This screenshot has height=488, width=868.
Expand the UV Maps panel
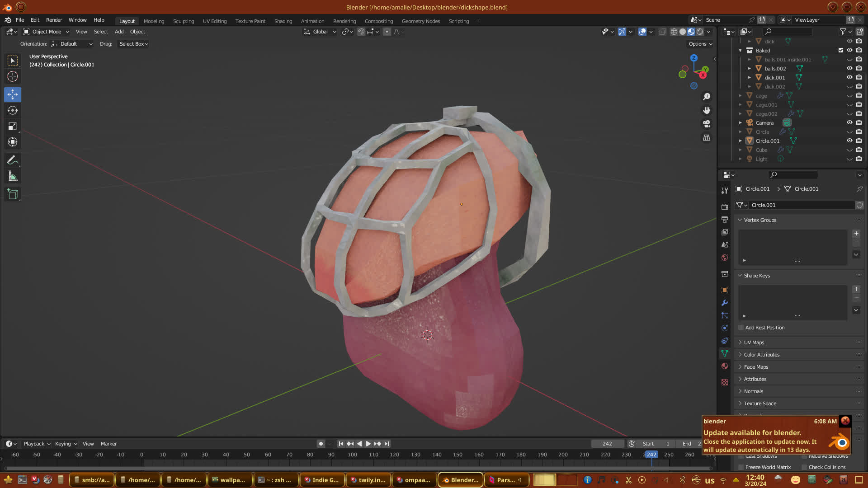coord(754,343)
